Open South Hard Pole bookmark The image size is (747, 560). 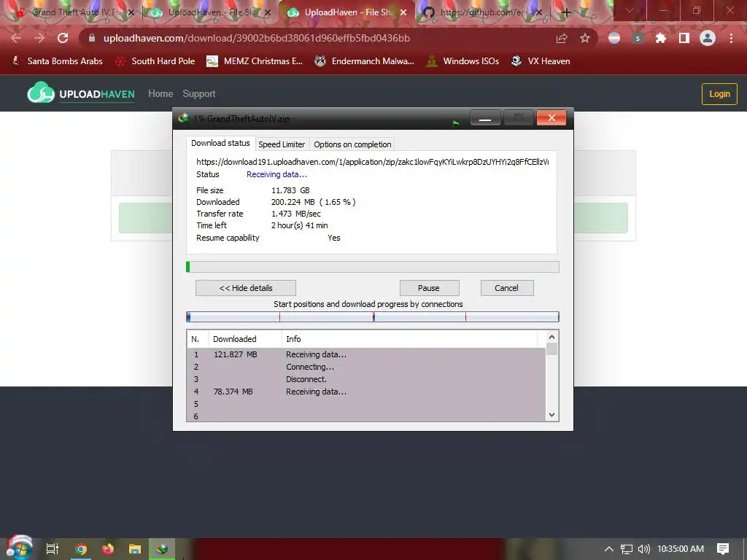[155, 61]
